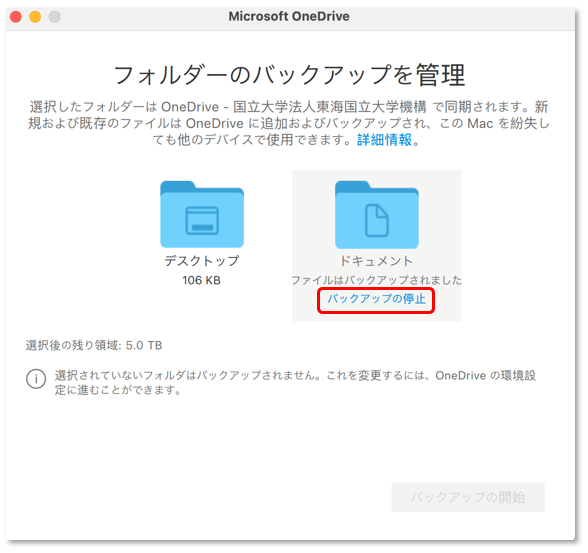Click the この Mac を紛失し text in description
Screen dimensions: 588x553
(x=494, y=123)
